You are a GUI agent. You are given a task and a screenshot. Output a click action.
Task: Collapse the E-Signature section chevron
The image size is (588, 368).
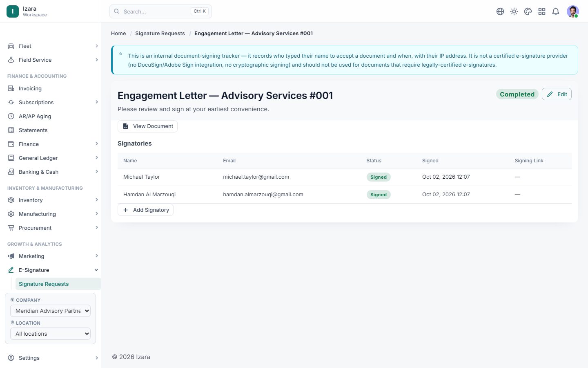(96, 270)
